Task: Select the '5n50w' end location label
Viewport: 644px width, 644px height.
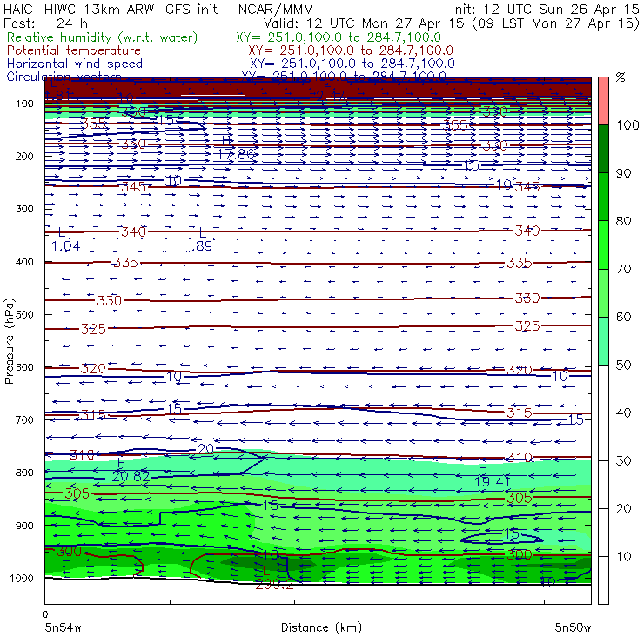Action: 573,627
